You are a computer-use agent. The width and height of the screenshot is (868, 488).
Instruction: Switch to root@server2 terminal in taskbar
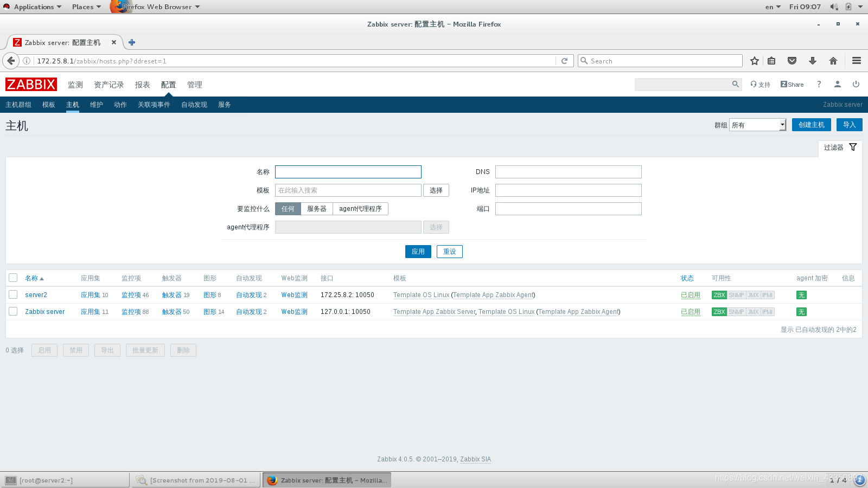(65, 480)
